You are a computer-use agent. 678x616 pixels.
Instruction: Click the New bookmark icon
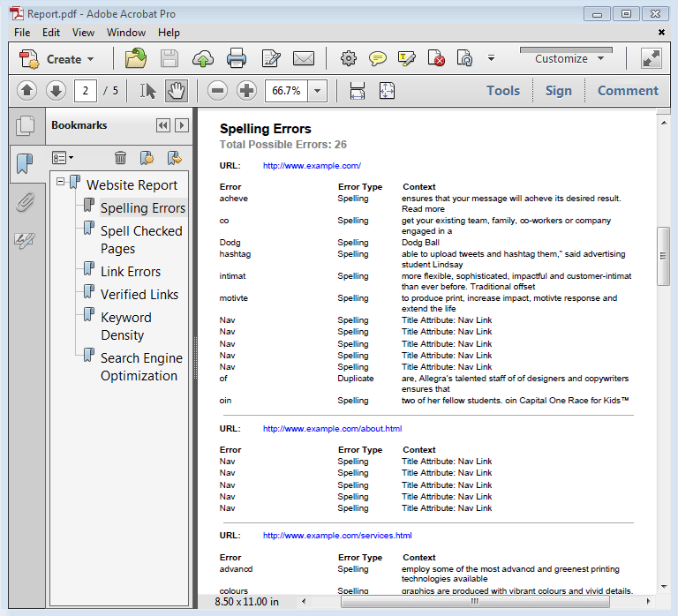[147, 158]
